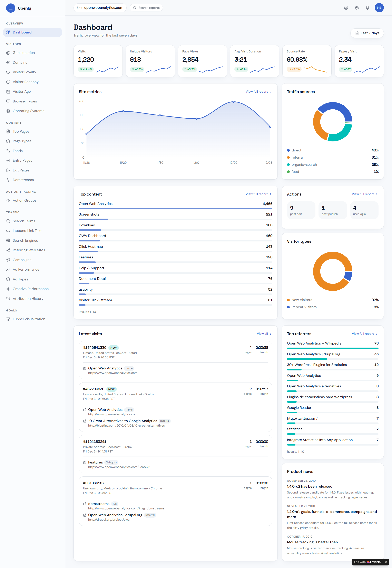This screenshot has height=568, width=392.
Task: Click the Domains link icon
Action: tap(8, 63)
